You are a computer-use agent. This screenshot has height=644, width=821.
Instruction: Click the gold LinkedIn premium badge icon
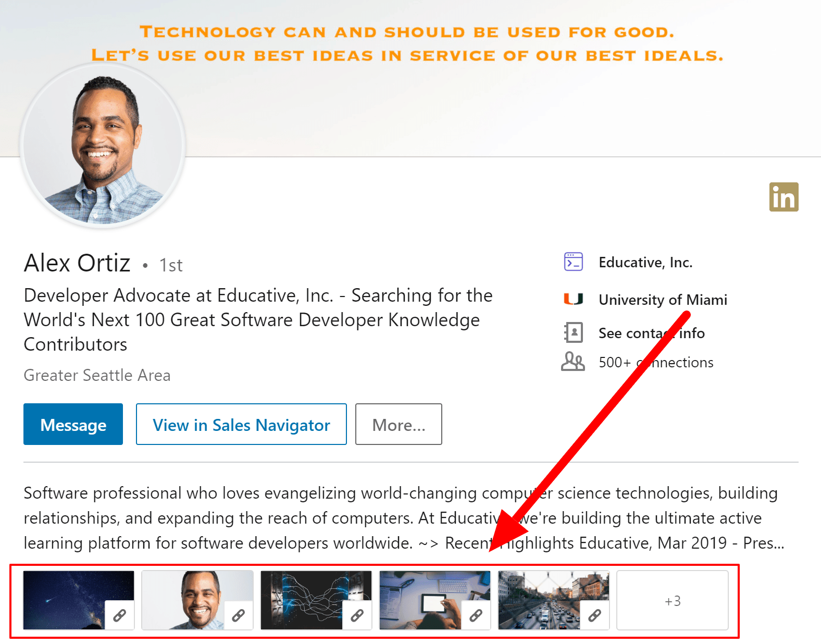click(783, 197)
